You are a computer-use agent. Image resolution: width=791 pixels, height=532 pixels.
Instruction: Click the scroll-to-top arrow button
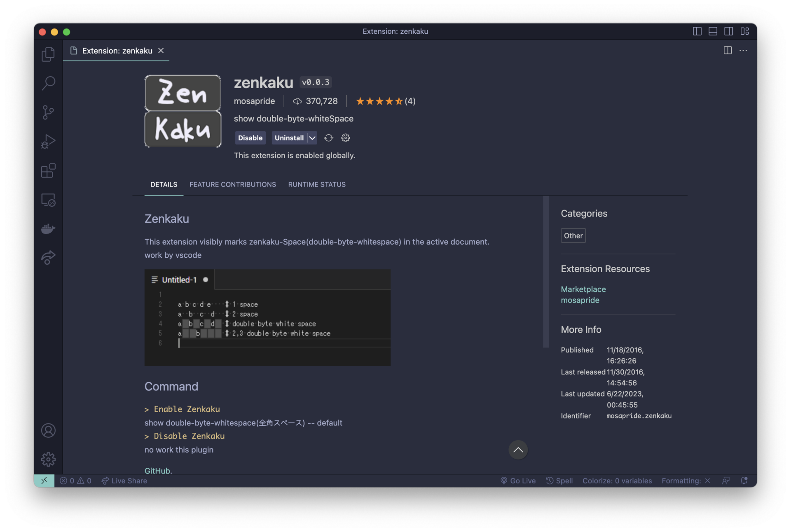518,450
